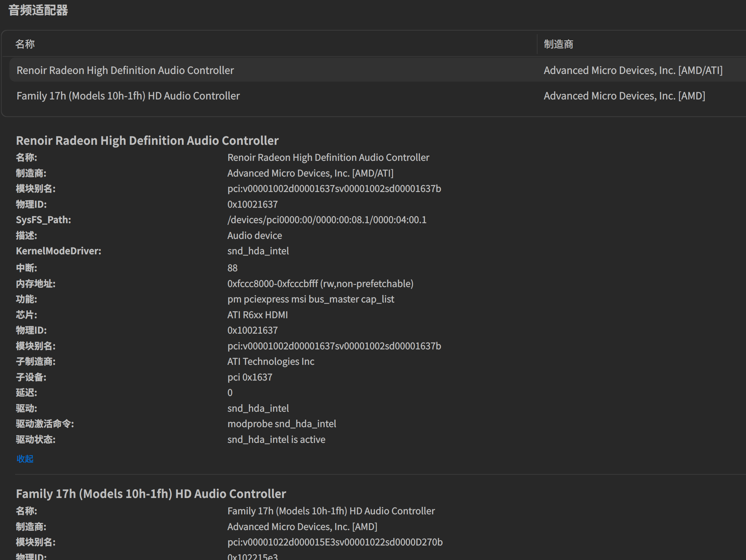Select the Family 17h HD Audio Controller table row
This screenshot has width=746, height=560.
tap(128, 96)
